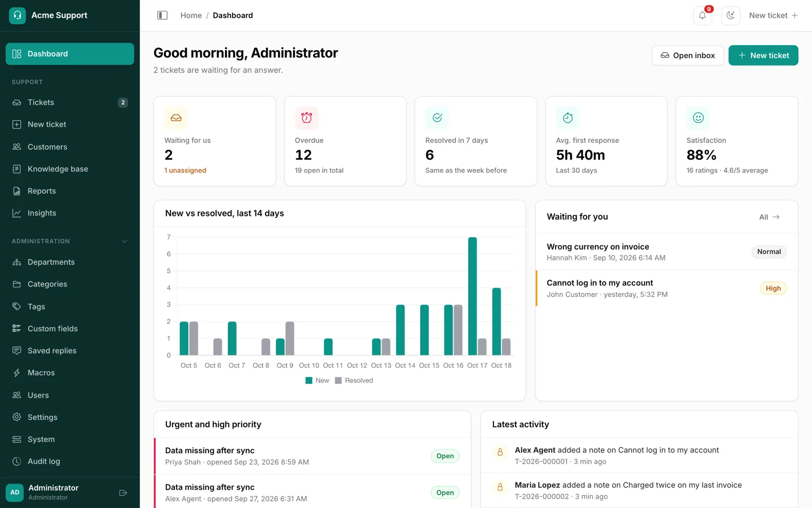Click the New ticket link in top bar
Image resolution: width=812 pixels, height=508 pixels.
point(773,15)
